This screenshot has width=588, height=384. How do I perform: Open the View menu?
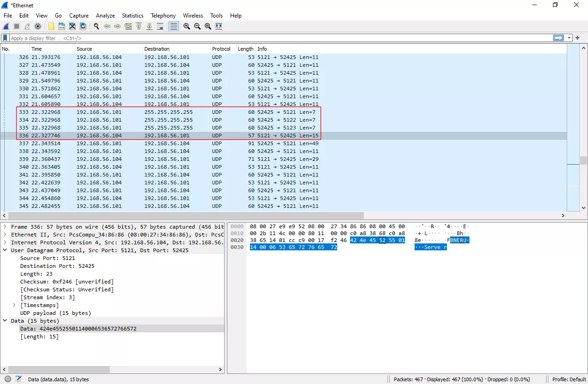pyautogui.click(x=42, y=15)
